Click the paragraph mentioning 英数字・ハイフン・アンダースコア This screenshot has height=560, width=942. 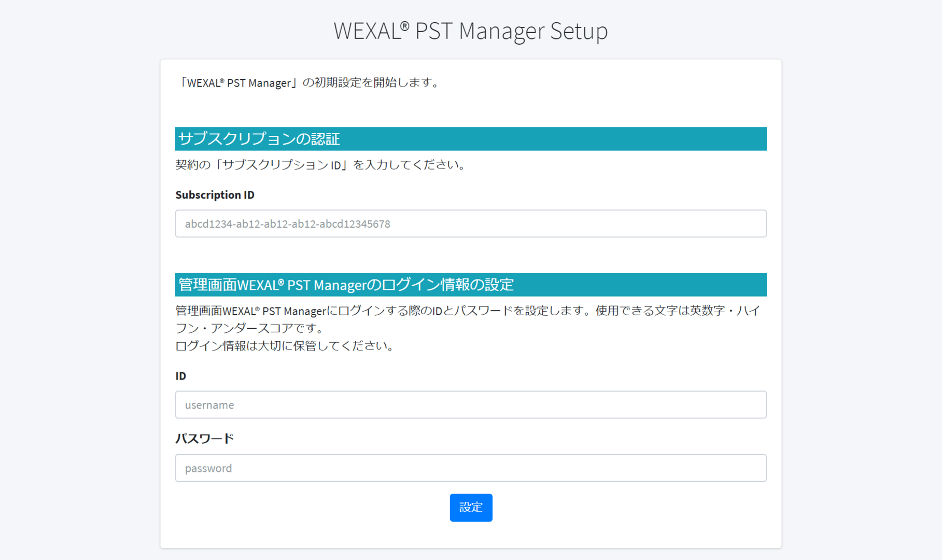(468, 319)
